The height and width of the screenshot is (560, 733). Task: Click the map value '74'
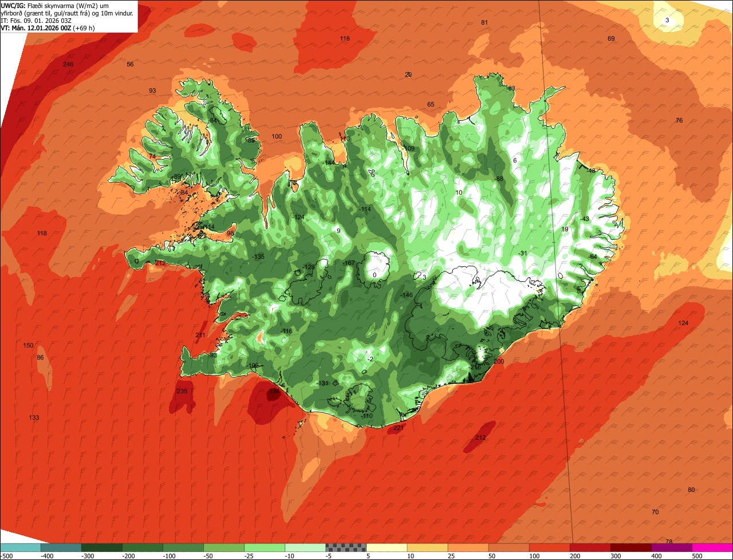pyautogui.click(x=152, y=156)
